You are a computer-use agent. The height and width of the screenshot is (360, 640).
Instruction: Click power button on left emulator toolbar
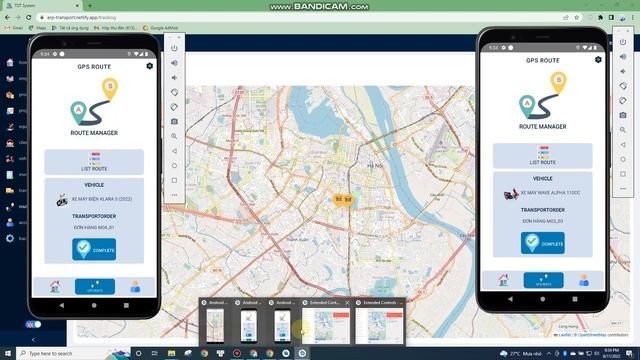[174, 48]
